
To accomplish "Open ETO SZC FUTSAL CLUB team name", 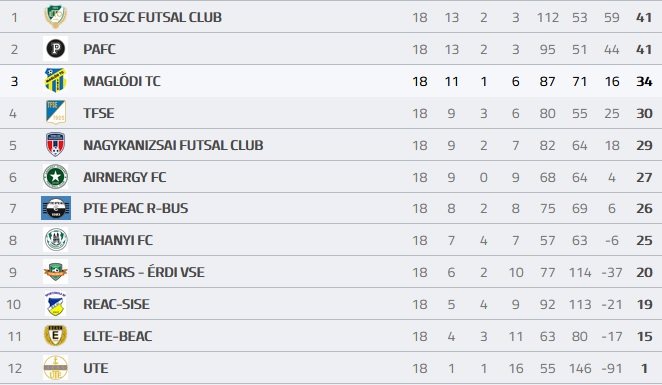I will [152, 17].
